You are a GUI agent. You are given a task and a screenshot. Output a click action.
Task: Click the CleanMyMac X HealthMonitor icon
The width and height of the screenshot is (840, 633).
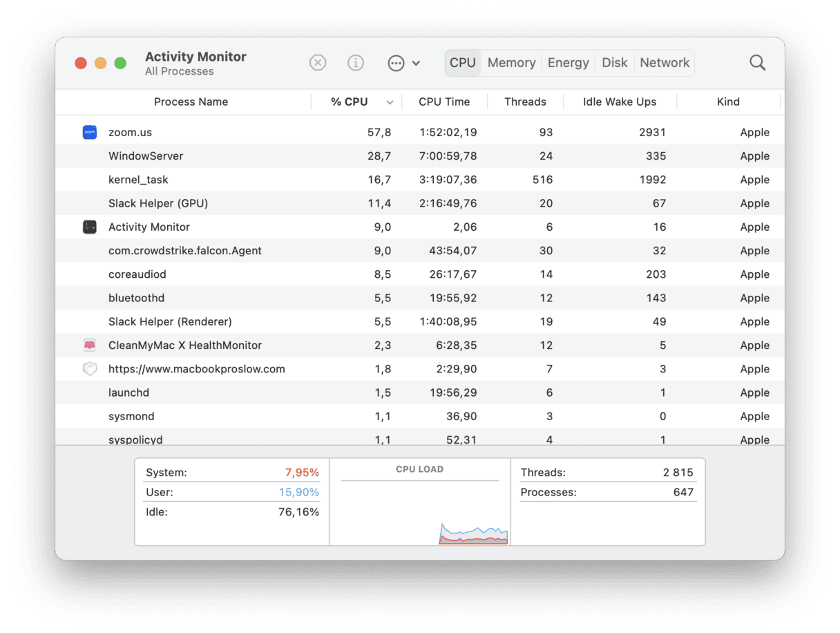[89, 345]
